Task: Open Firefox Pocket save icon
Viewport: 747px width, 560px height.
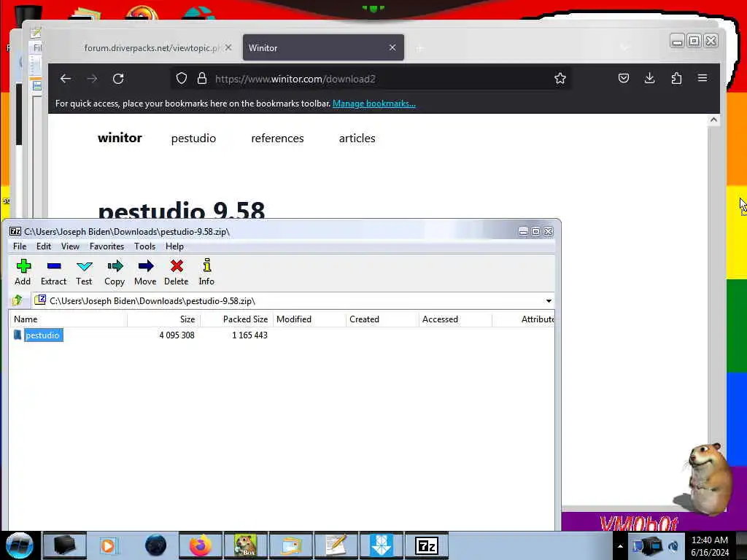Action: coord(624,78)
